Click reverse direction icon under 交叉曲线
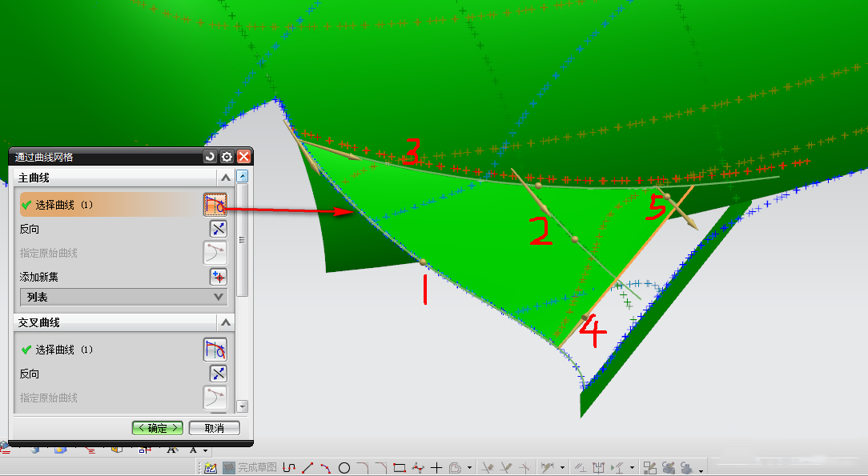 (218, 374)
